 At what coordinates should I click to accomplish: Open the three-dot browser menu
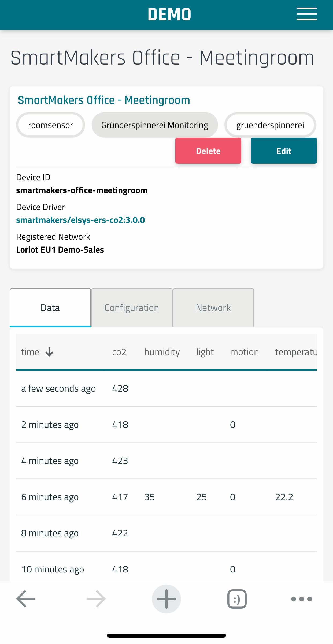coord(301,599)
